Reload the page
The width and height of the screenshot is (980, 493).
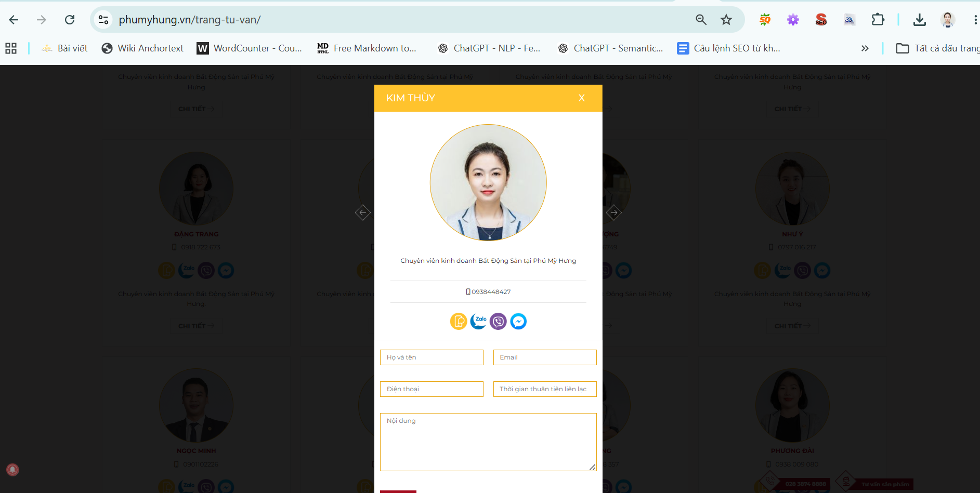[70, 20]
